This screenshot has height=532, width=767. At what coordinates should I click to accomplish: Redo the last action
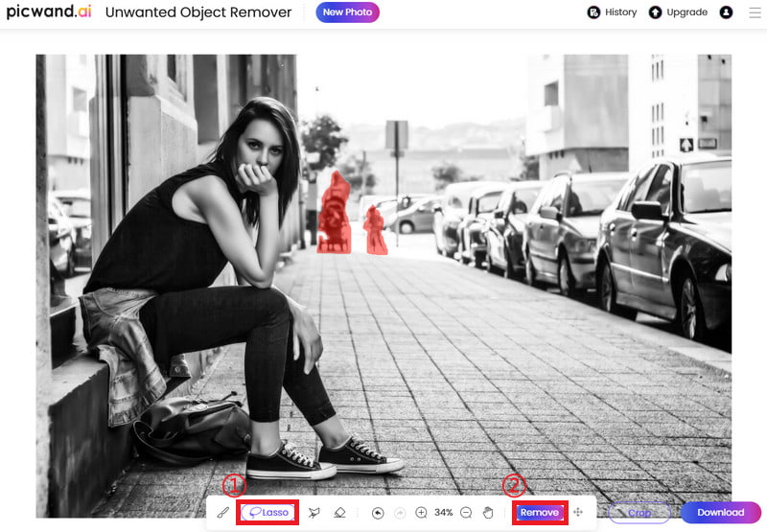[x=400, y=513]
